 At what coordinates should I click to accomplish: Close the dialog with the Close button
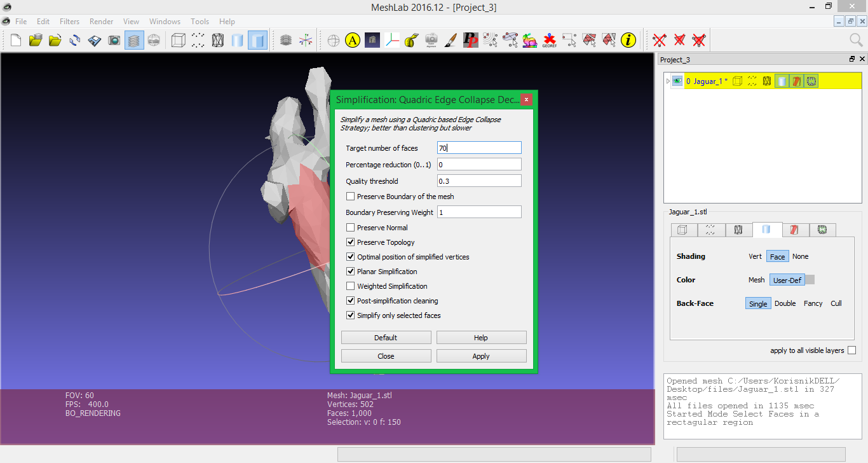[386, 356]
